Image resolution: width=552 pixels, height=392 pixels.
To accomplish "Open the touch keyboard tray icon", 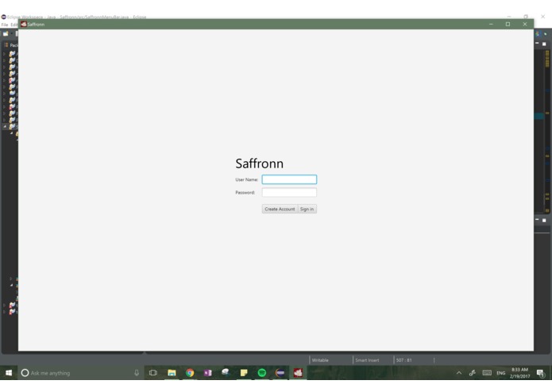I will tap(487, 373).
